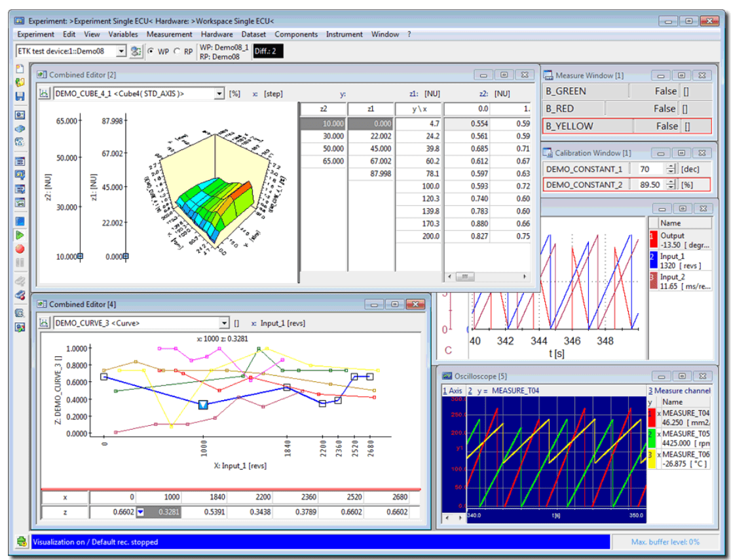Click graph icon left of DEMO_CUBE_4_1 selector

(x=45, y=94)
